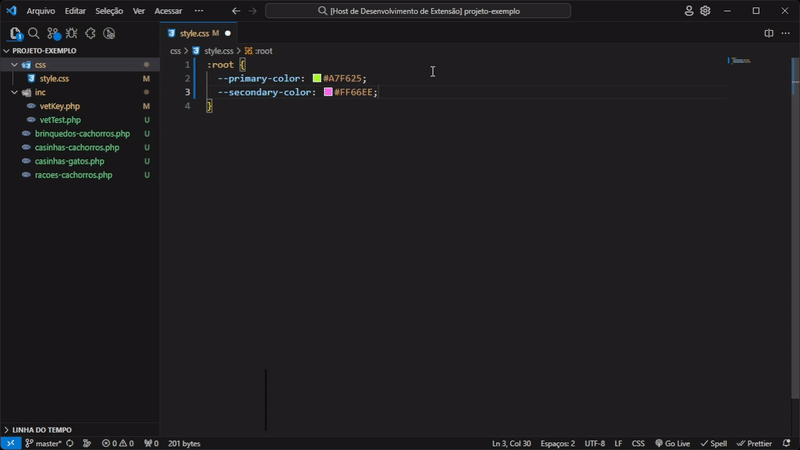Open the Acessar menu
Screen dimensions: 800x450
tap(168, 11)
